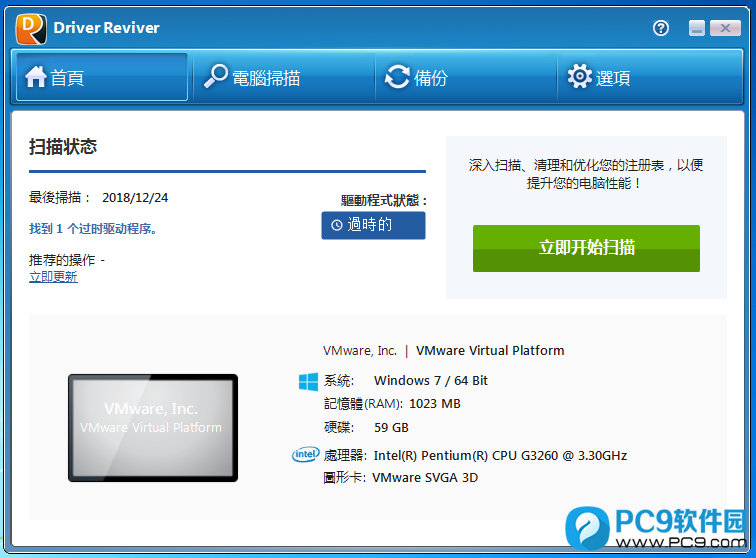Switch to the 首頁 home tab

point(102,77)
